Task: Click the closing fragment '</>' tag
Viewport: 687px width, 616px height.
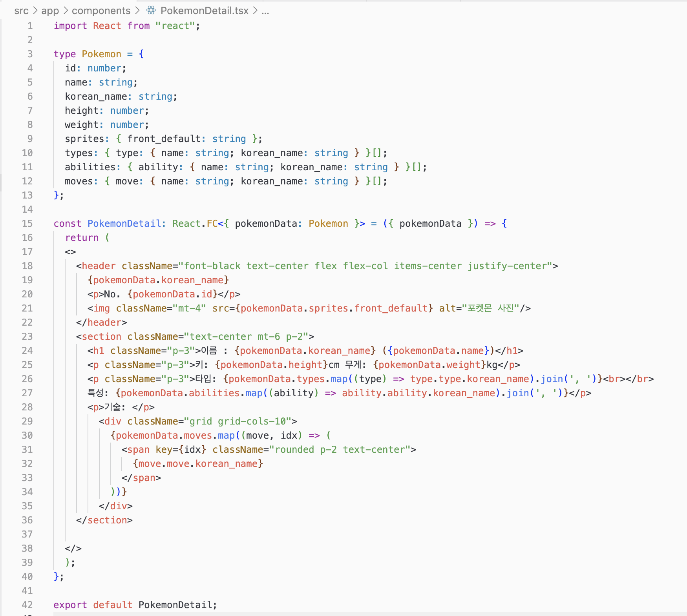Action: (73, 549)
